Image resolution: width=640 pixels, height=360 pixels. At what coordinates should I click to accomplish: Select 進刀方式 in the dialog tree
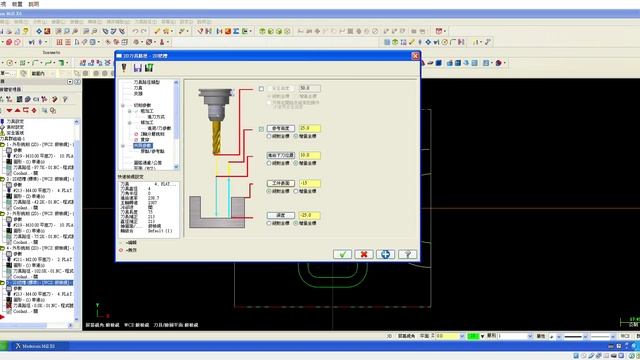(x=156, y=117)
